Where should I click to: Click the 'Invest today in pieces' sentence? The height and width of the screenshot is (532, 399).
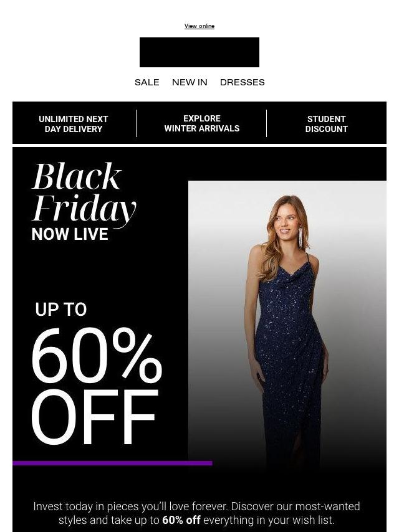coord(131,506)
